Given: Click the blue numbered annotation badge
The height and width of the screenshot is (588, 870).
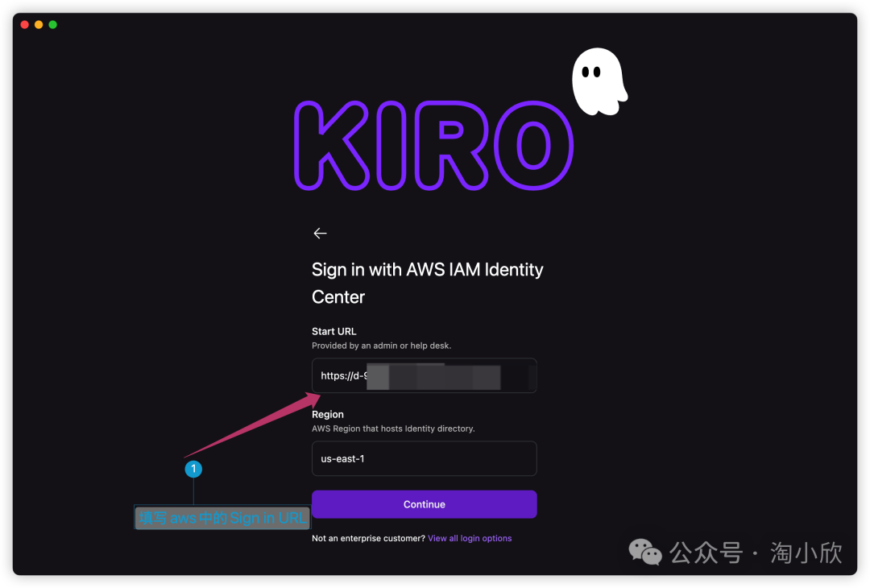Looking at the screenshot, I should [x=193, y=469].
